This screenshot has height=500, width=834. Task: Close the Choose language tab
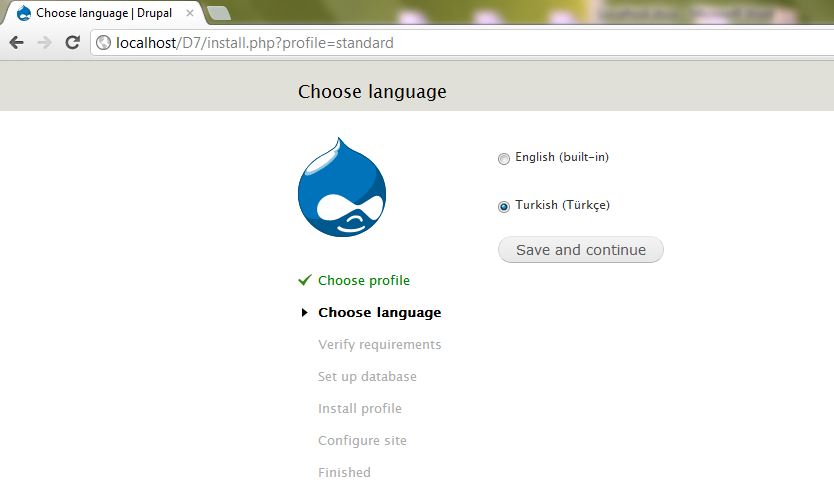(x=189, y=13)
